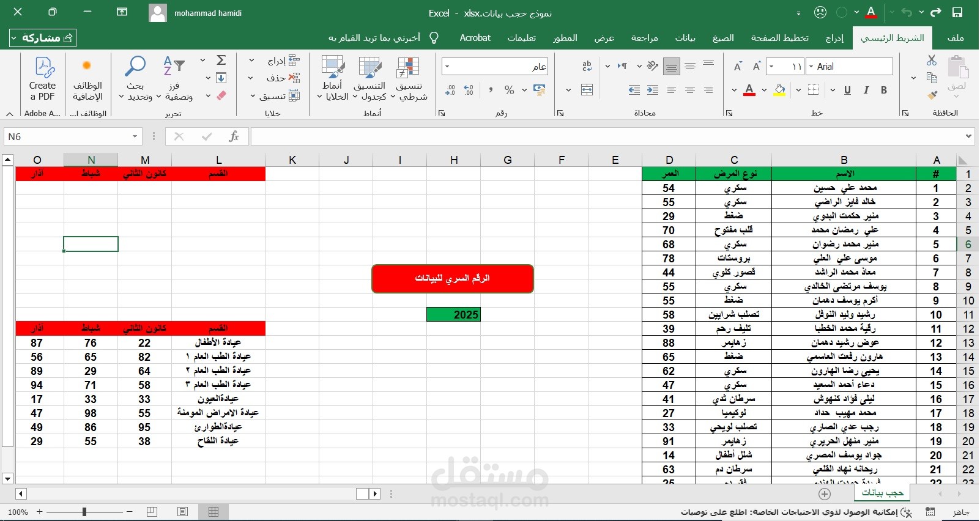The width and height of the screenshot is (980, 521).
Task: Click the Insert cells إدراج button
Action: 283,61
